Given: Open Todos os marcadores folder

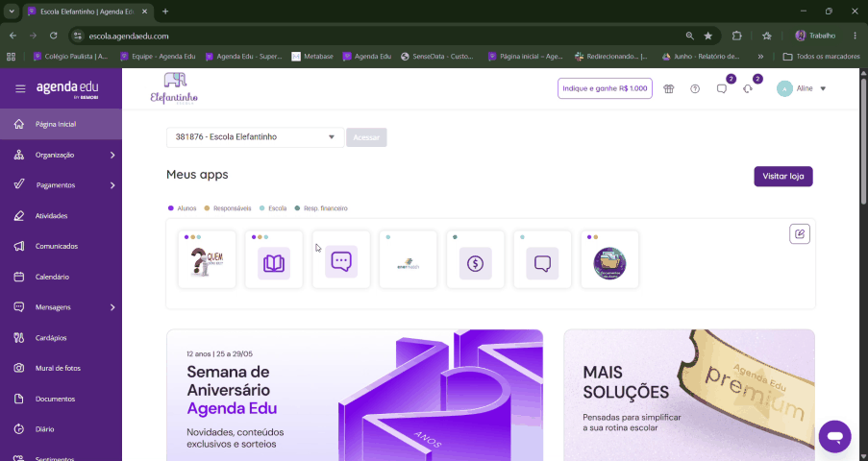Looking at the screenshot, I should pos(822,57).
